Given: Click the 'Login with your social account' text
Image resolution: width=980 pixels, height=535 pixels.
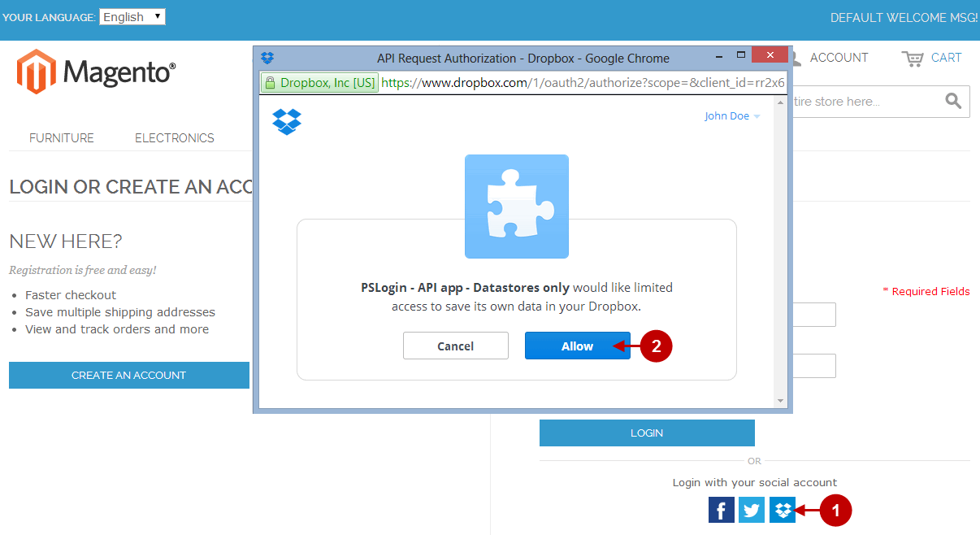Looking at the screenshot, I should pos(755,482).
